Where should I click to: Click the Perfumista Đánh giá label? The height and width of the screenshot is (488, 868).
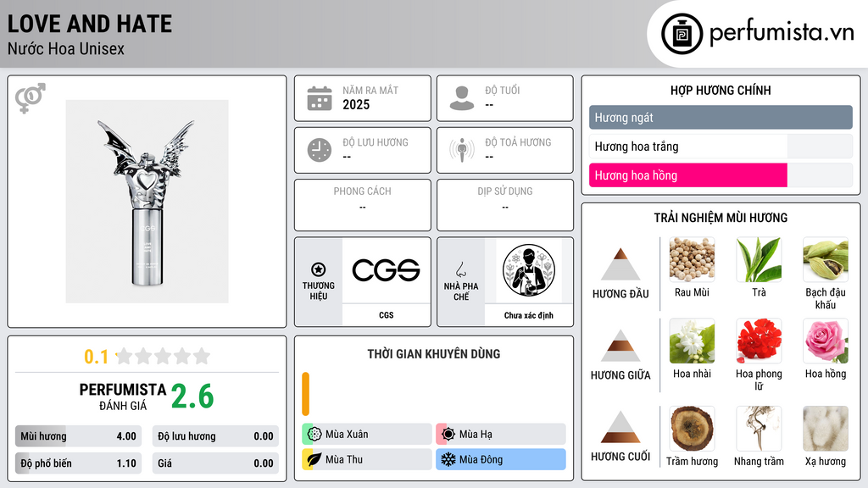coord(123,396)
